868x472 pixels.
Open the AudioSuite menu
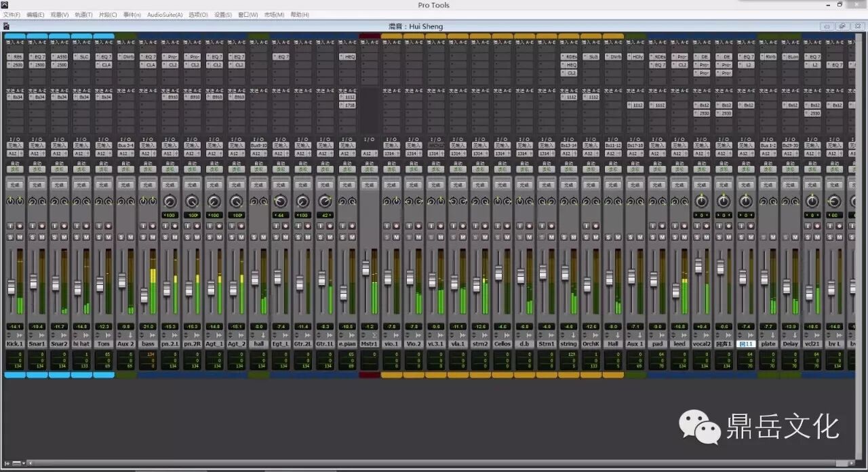(x=164, y=14)
